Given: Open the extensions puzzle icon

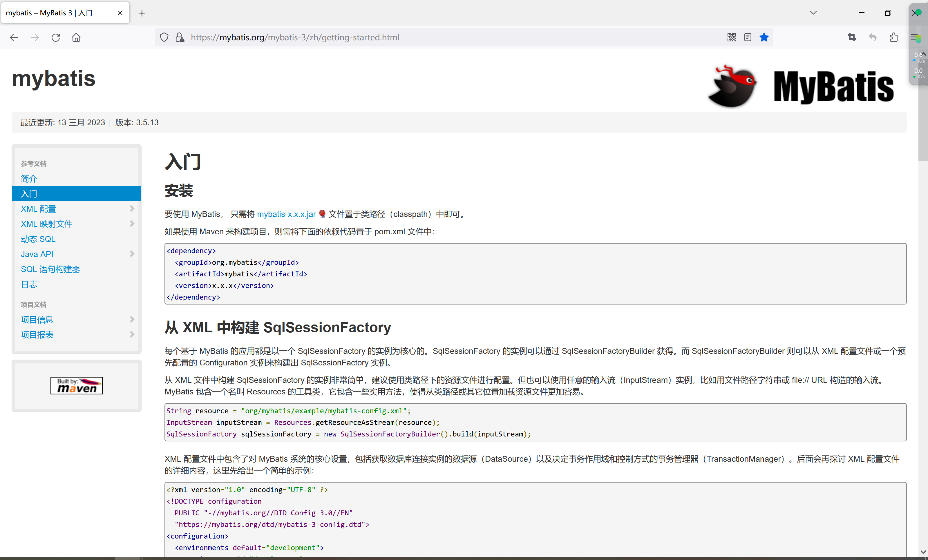Looking at the screenshot, I should pyautogui.click(x=894, y=37).
